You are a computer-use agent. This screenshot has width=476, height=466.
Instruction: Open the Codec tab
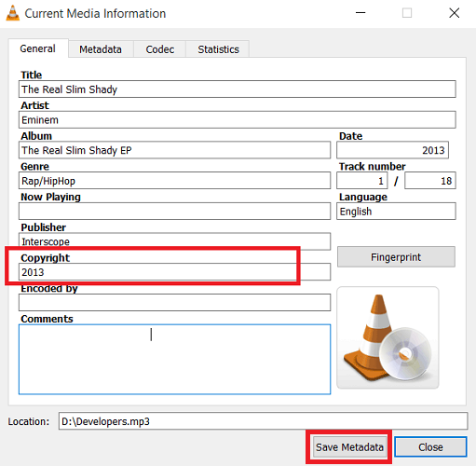point(160,49)
